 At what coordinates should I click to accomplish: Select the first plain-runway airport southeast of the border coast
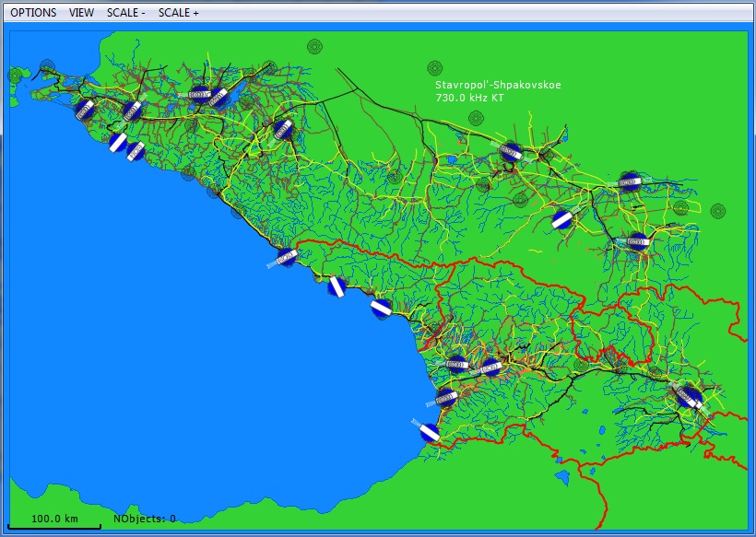(337, 286)
